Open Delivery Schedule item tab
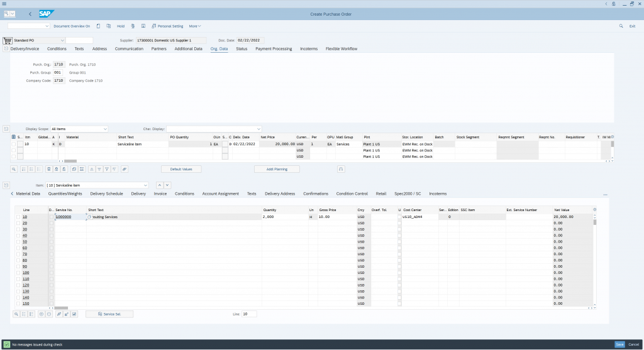The height and width of the screenshot is (350, 644). (106, 194)
